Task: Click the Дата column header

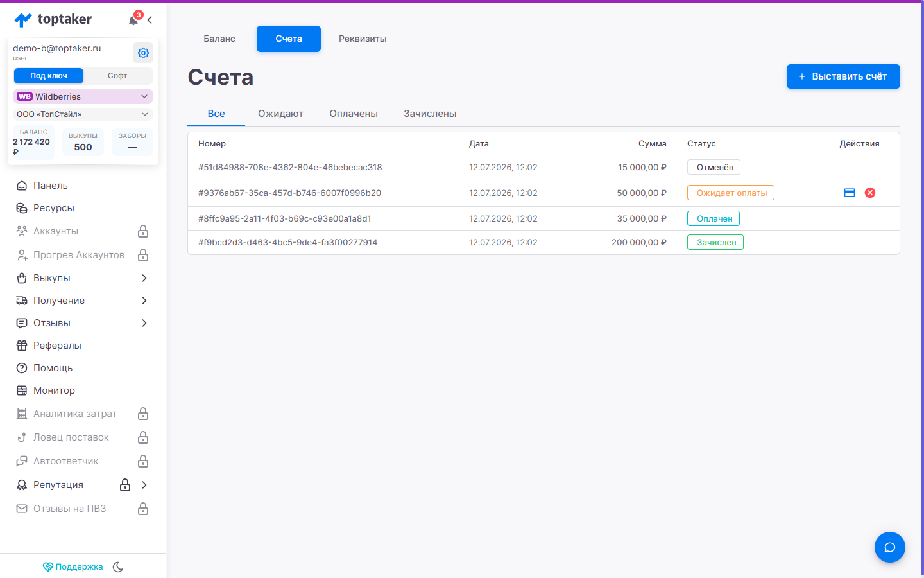Action: click(x=479, y=144)
